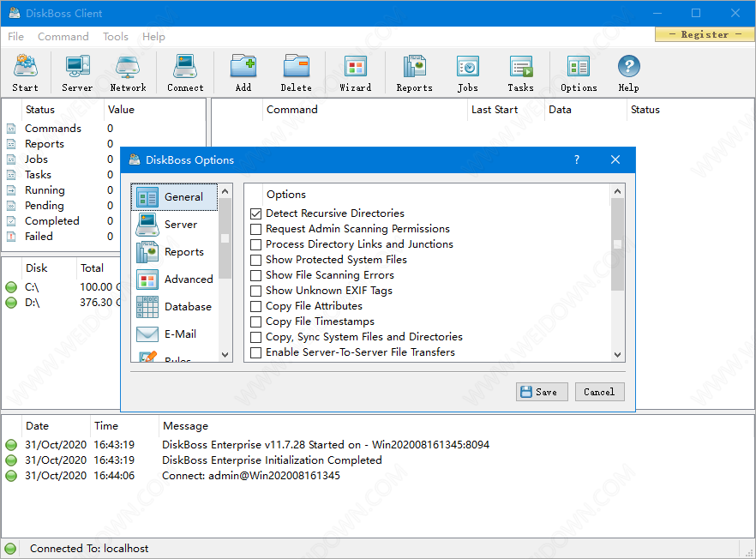Close the DiskBoss Options dialog
The image size is (756, 559).
pyautogui.click(x=615, y=159)
